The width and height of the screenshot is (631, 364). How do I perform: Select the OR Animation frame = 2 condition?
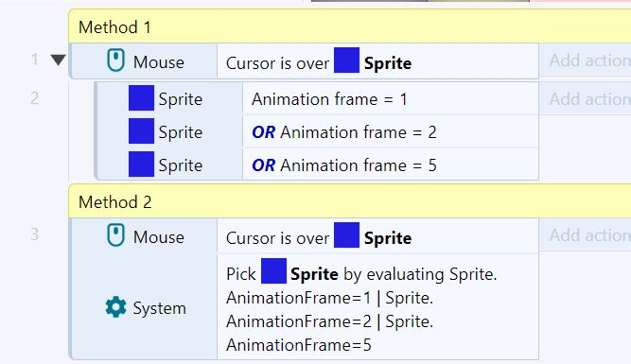[x=391, y=131]
